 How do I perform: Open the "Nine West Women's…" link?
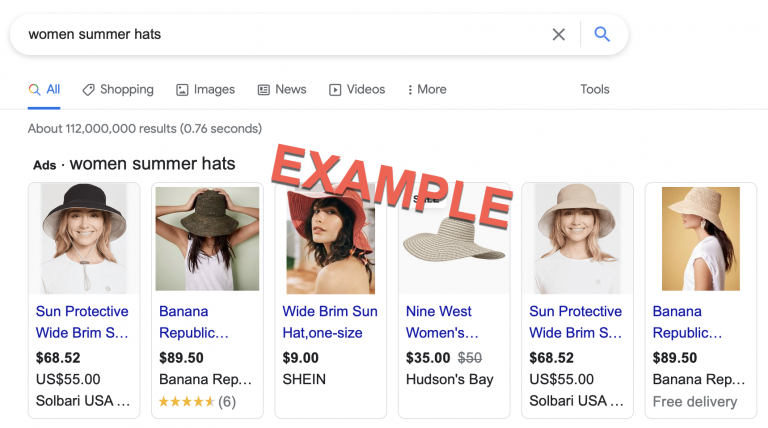point(442,322)
